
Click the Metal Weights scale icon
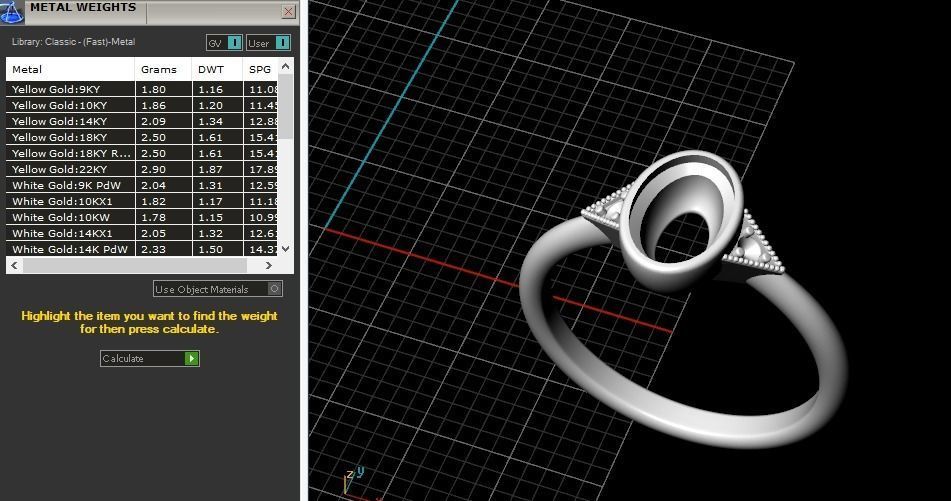coord(12,12)
